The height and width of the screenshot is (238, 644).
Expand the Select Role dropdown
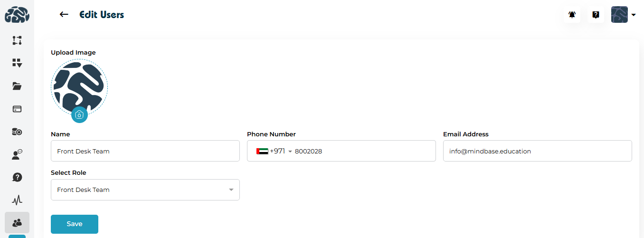tap(145, 190)
